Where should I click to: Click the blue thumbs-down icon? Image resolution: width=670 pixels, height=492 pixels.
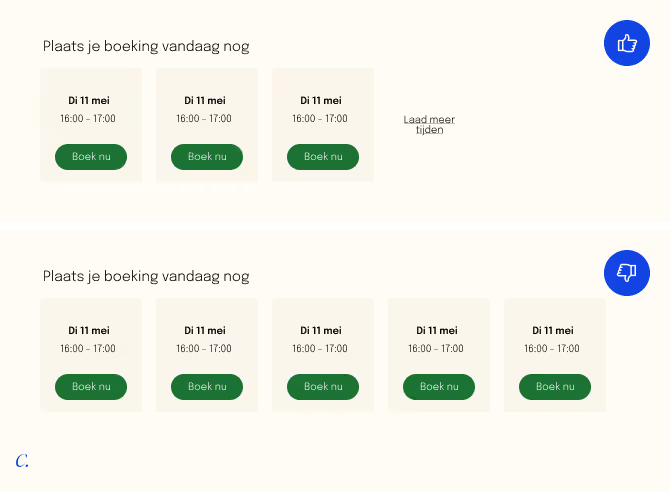(x=627, y=273)
